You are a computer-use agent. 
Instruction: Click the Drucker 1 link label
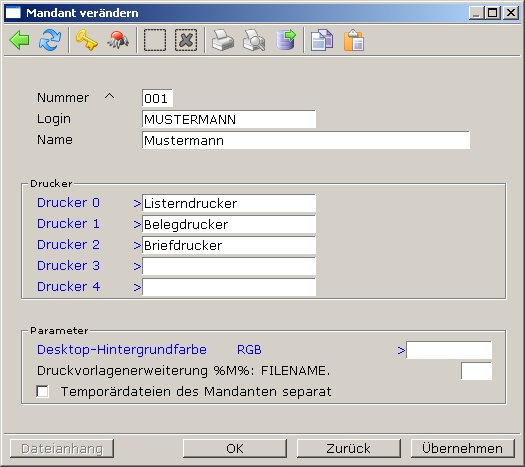coord(68,224)
